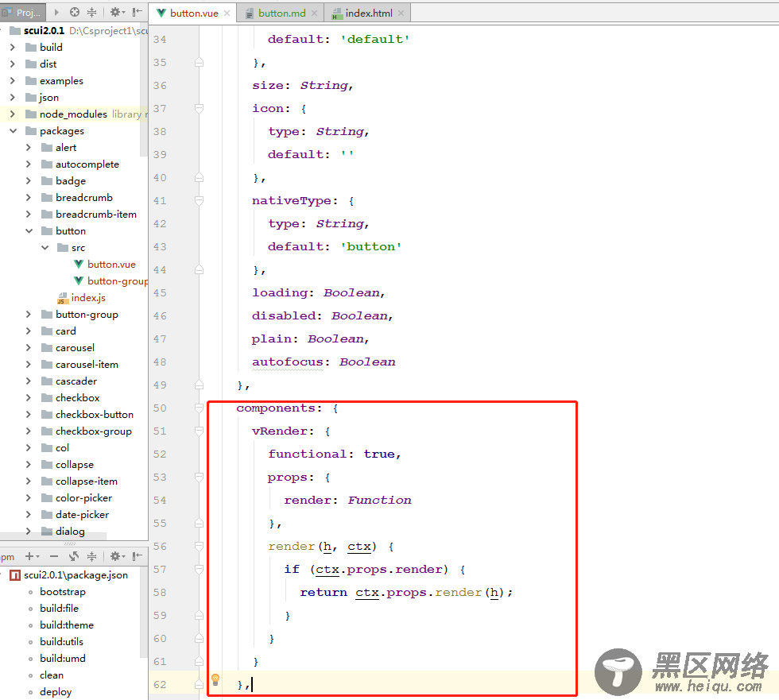Click the collapse all icon in Project toolbar
Screen dimensions: 779x700
click(x=92, y=12)
